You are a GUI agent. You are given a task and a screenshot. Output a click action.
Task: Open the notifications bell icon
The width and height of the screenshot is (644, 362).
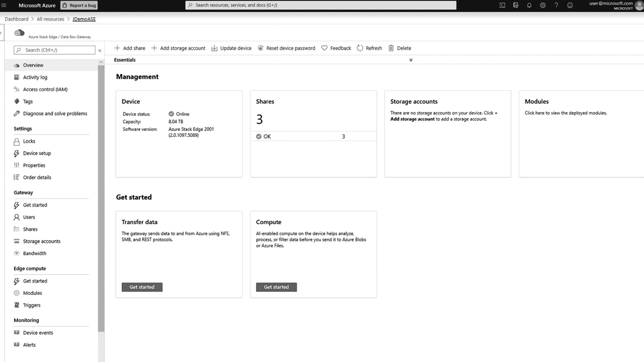point(529,5)
